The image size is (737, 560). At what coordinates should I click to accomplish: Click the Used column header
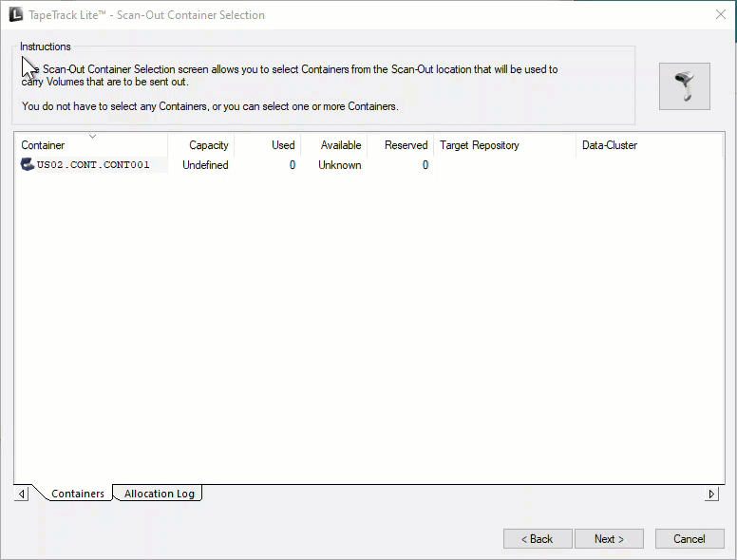(x=268, y=145)
